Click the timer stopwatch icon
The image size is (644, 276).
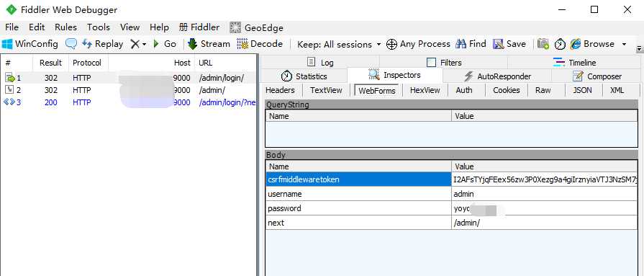[x=560, y=44]
